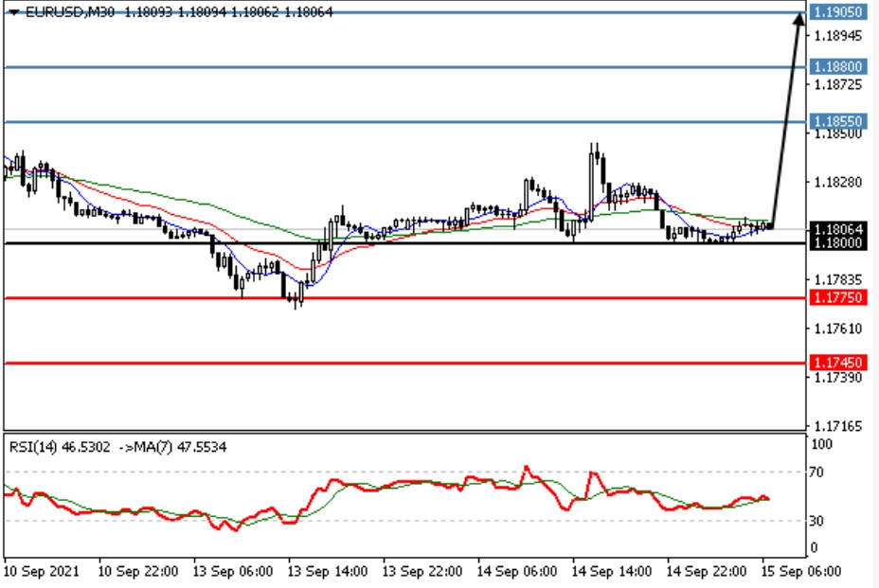Click the 14 Sep 22:00 time label
This screenshot has width=879, height=588.
pyautogui.click(x=707, y=572)
